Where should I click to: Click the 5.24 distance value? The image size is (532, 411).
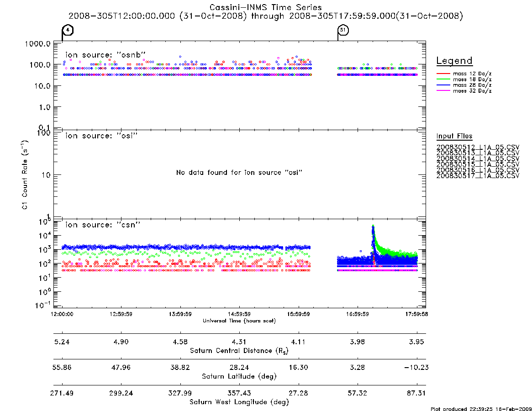pos(62,342)
